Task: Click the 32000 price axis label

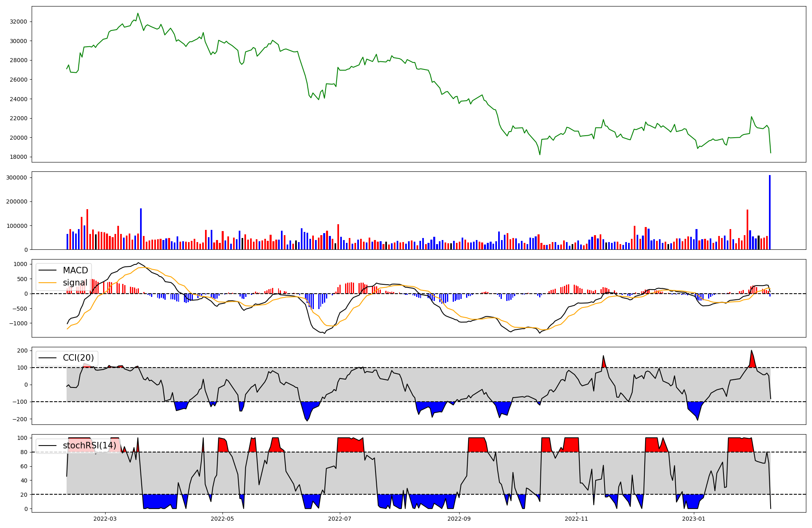Action: (x=18, y=22)
